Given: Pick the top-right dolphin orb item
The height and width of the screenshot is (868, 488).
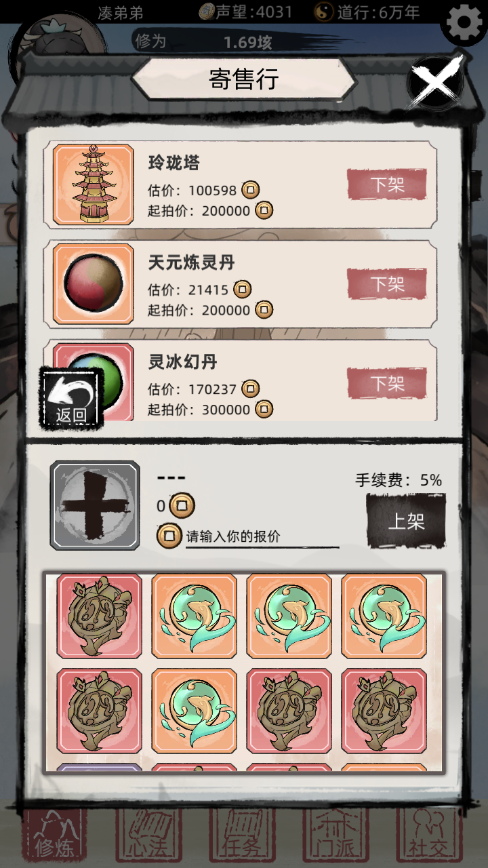Looking at the screenshot, I should click(384, 616).
